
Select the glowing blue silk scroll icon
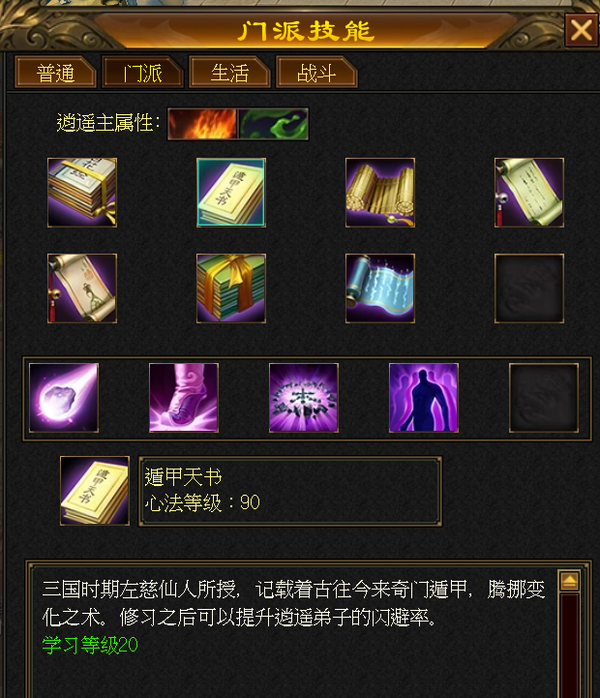coord(380,288)
